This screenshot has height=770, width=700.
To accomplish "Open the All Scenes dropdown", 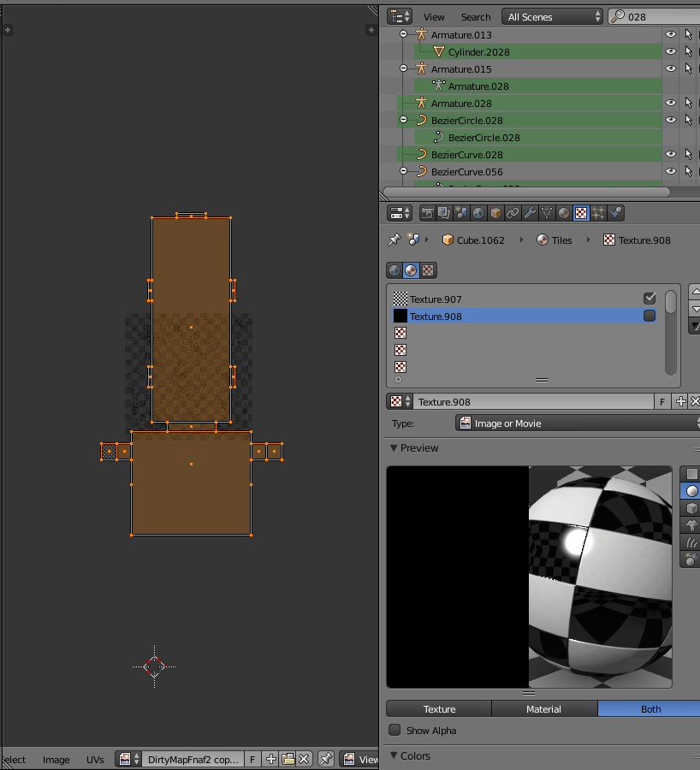I will (552, 16).
